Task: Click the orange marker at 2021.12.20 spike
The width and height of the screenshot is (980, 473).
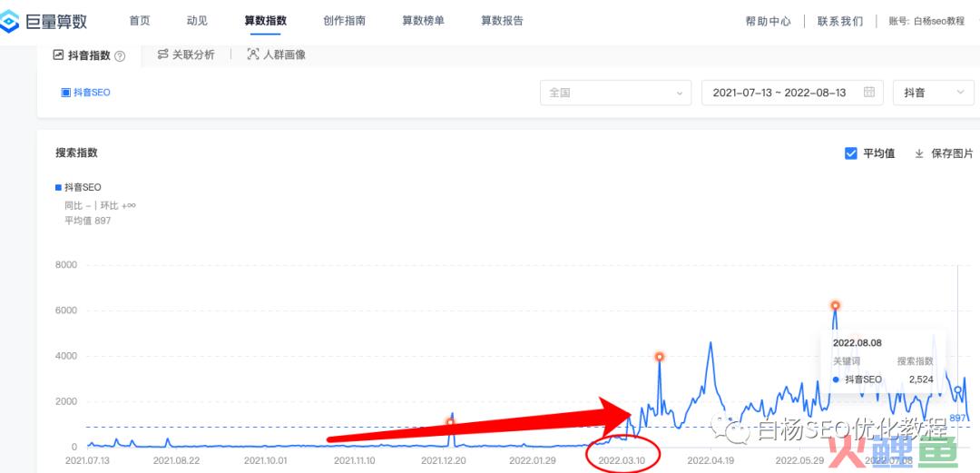Action: coord(450,422)
